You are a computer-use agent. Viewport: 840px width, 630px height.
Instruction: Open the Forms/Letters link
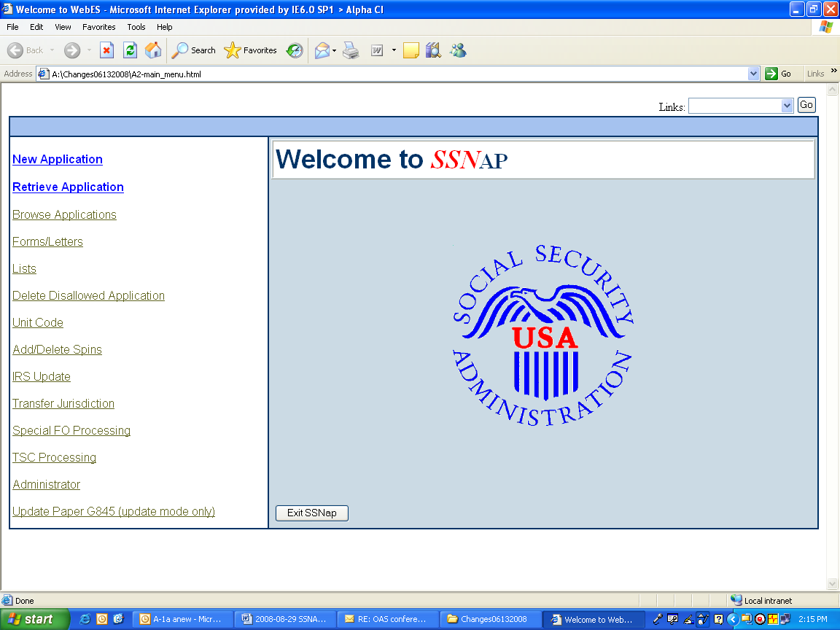pos(47,241)
